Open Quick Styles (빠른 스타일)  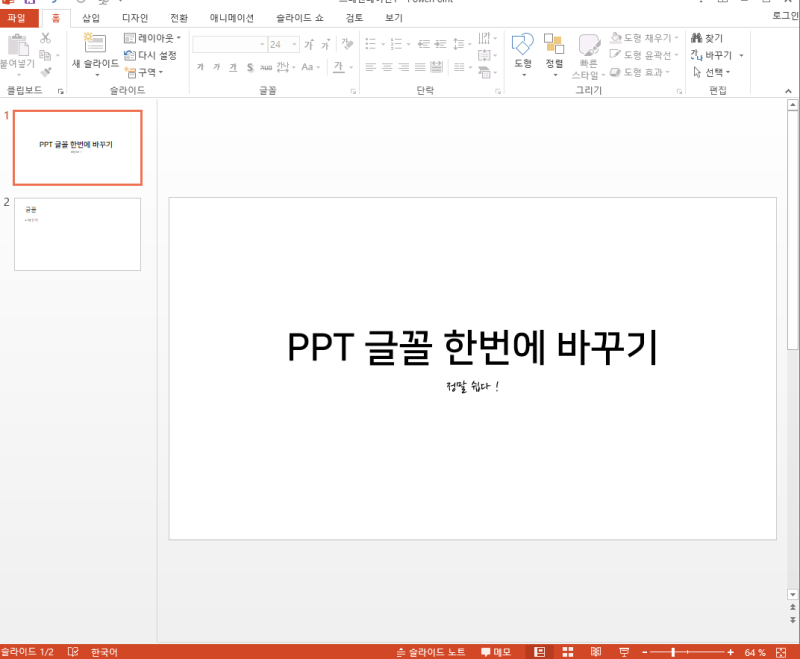point(588,57)
